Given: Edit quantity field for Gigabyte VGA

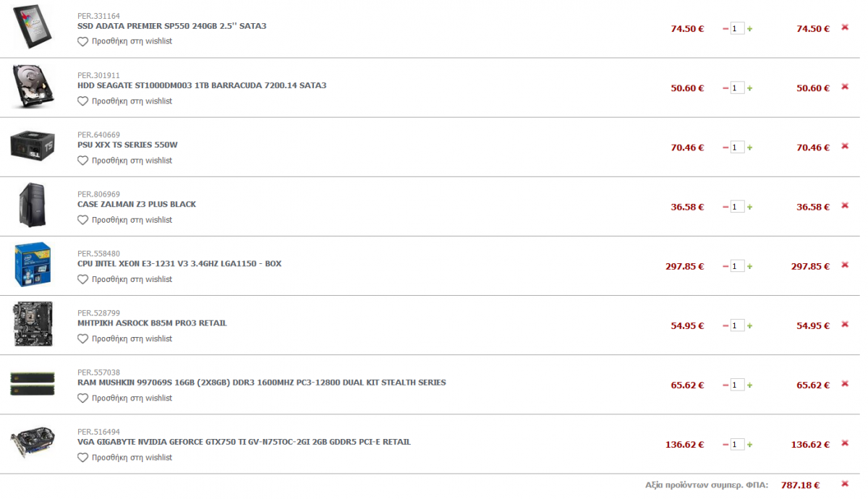Looking at the screenshot, I should pos(737,444).
